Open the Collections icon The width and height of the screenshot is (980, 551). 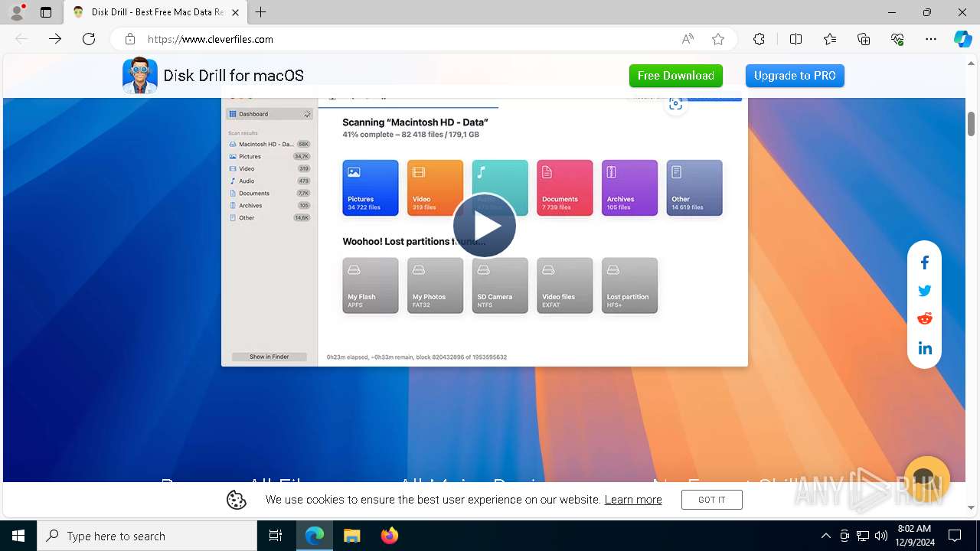pyautogui.click(x=864, y=39)
